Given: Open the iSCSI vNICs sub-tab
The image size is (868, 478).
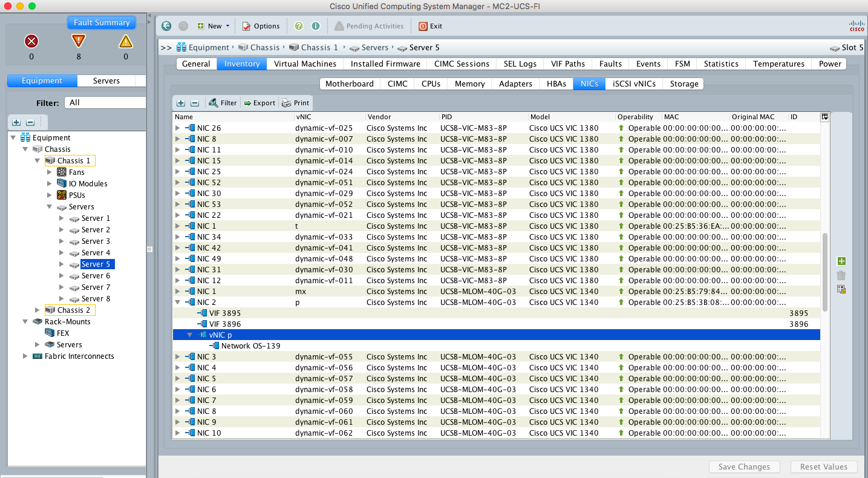Looking at the screenshot, I should coord(634,83).
